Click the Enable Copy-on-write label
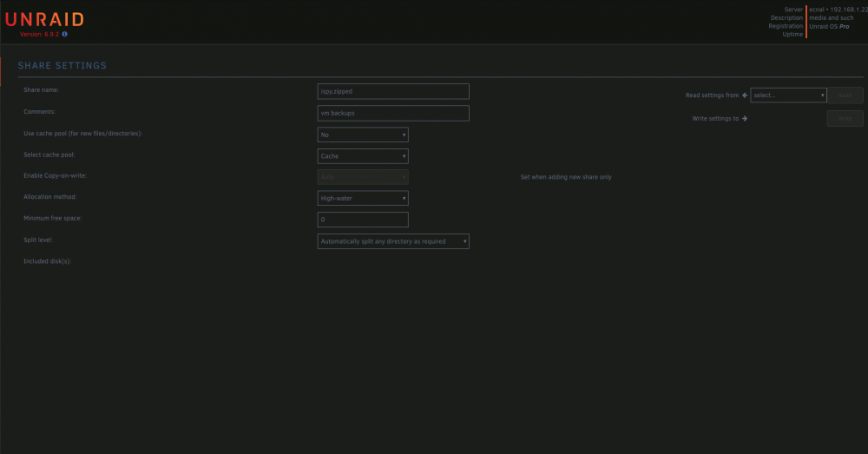The height and width of the screenshot is (454, 868). pyautogui.click(x=55, y=175)
